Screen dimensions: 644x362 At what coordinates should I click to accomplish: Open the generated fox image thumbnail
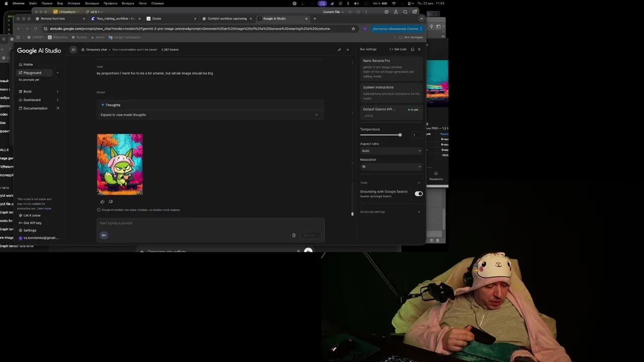(120, 164)
